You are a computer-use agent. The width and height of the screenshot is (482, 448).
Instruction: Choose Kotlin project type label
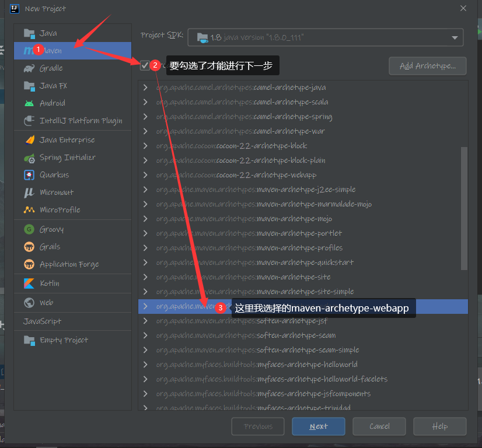click(x=50, y=283)
